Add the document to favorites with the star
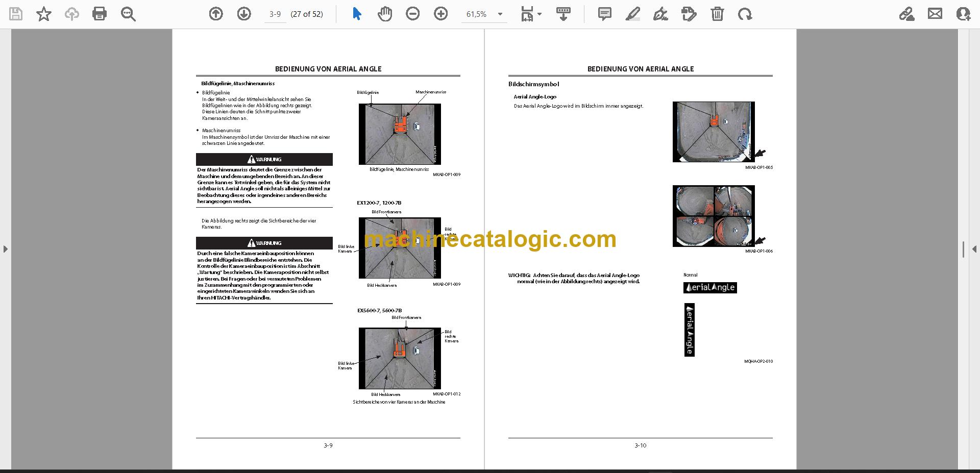The height and width of the screenshot is (473, 980). pos(44,14)
